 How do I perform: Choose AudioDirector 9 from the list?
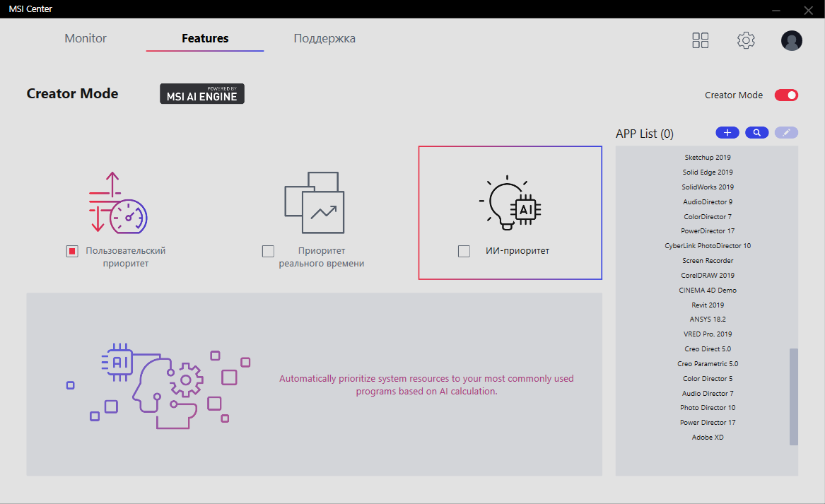pos(707,201)
